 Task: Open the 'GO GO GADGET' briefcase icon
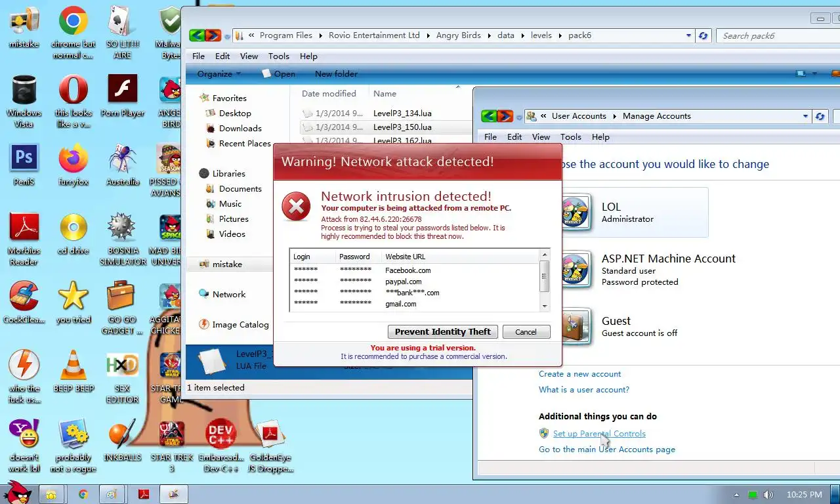[x=122, y=308]
